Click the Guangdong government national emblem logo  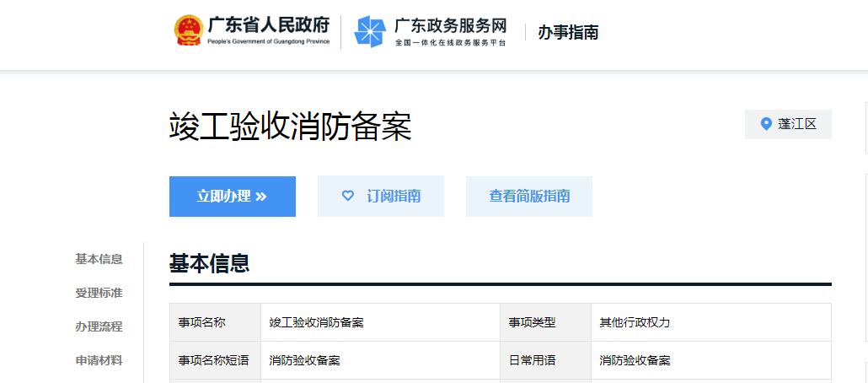[x=188, y=30]
